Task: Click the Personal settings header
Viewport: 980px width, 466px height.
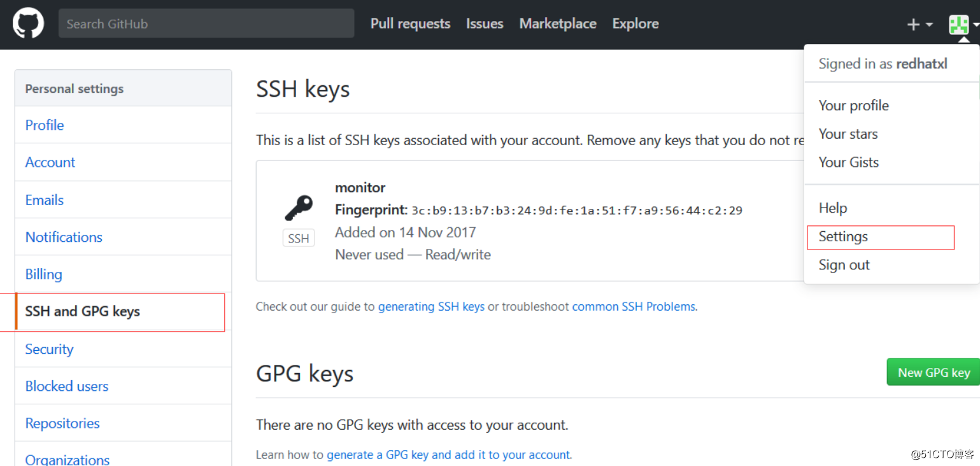Action: click(75, 88)
